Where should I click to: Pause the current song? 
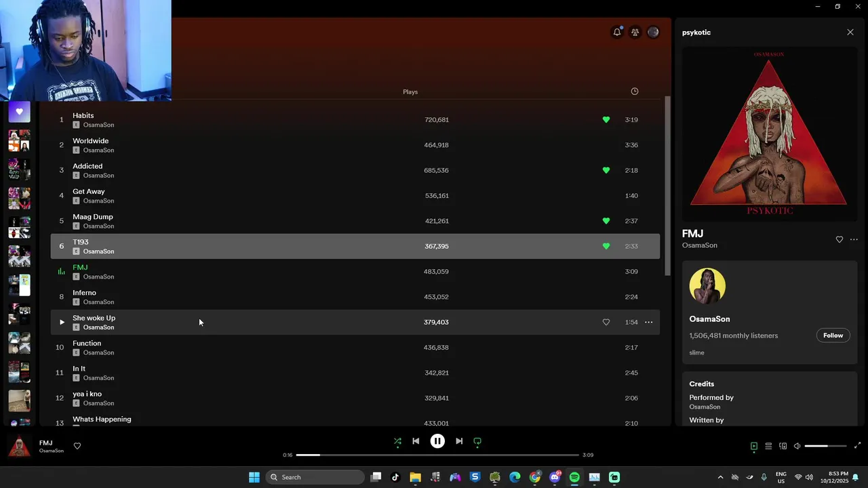pos(437,441)
